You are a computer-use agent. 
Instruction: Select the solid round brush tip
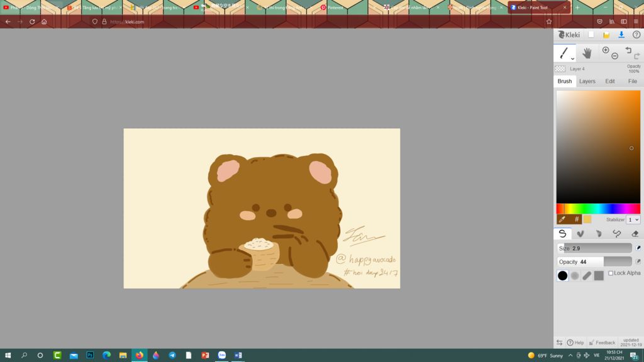562,275
